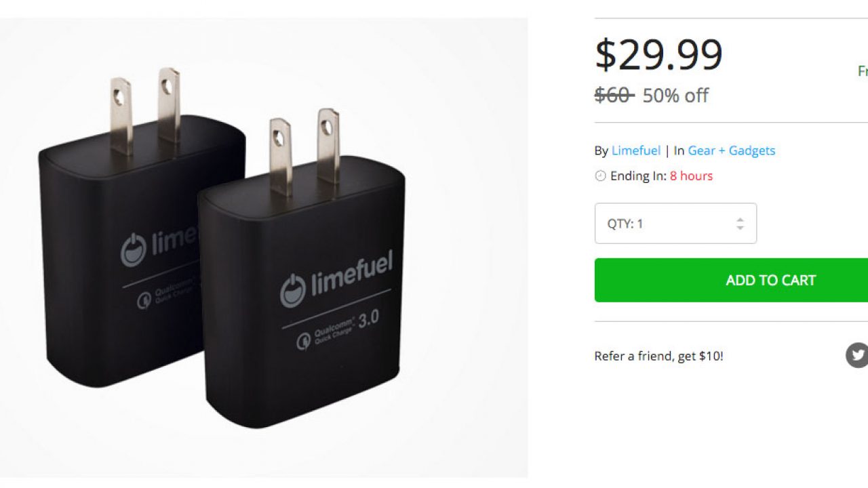868x488 pixels.
Task: Open the Gear + Gadgets category link
Action: click(x=731, y=150)
